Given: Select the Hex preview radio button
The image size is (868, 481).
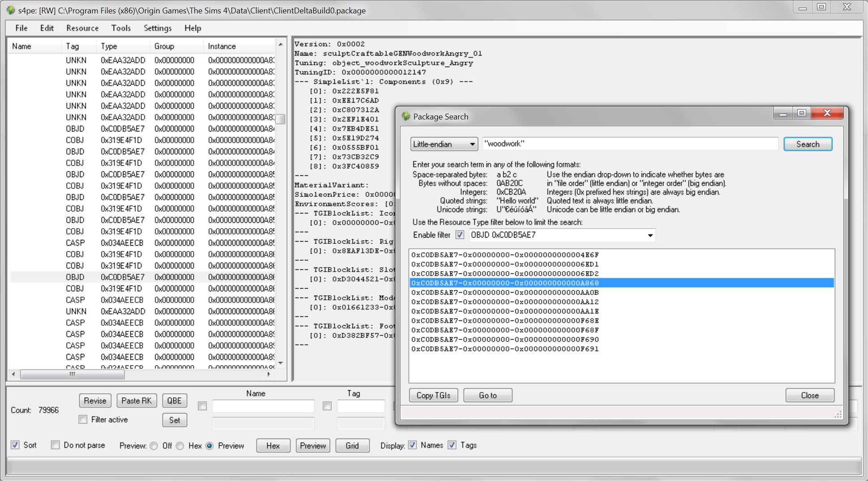Looking at the screenshot, I should click(x=180, y=446).
